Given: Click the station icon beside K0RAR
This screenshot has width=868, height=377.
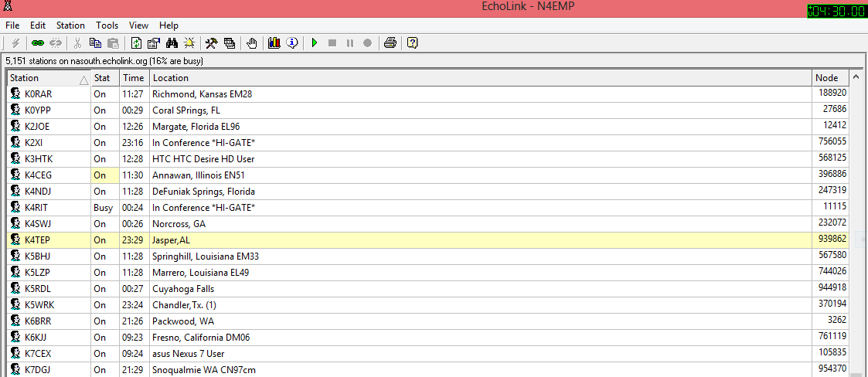Looking at the screenshot, I should [15, 94].
